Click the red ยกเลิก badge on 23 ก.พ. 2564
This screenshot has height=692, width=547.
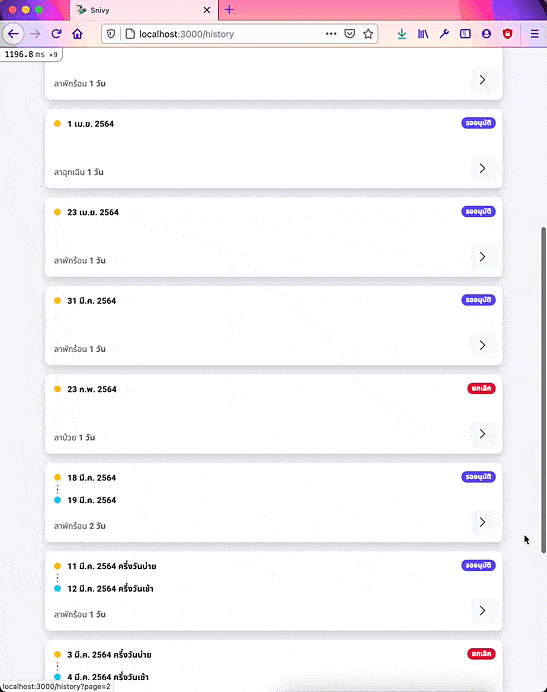coord(481,388)
